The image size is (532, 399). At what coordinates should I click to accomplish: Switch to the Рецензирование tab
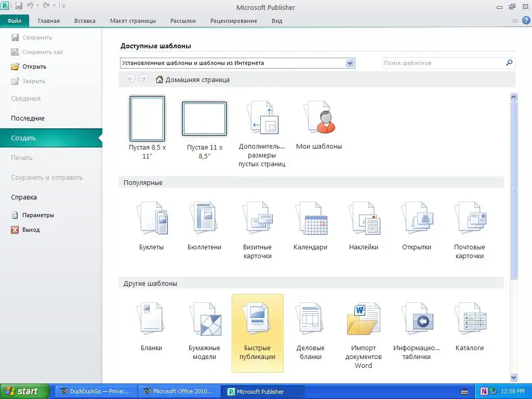(234, 21)
